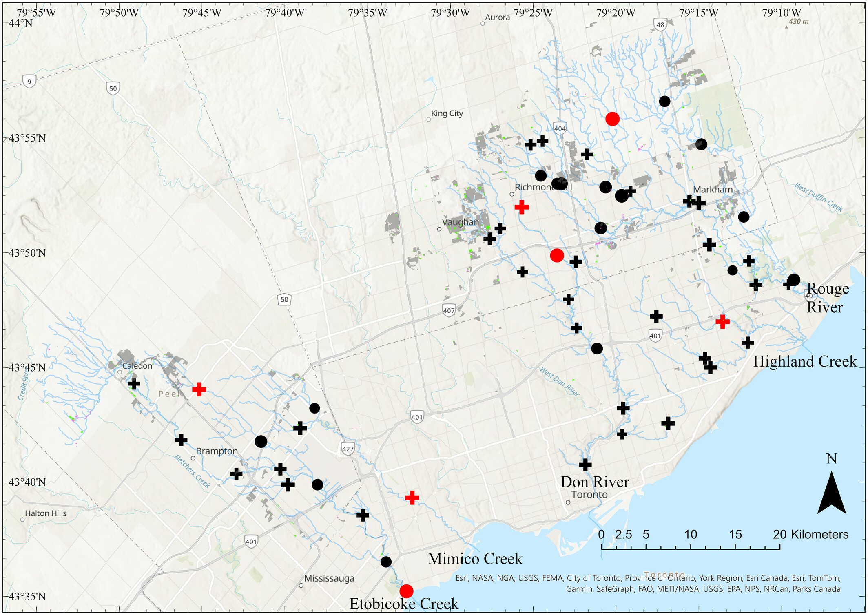Click the 79°30'W longitude label
The width and height of the screenshot is (868, 615).
(450, 13)
